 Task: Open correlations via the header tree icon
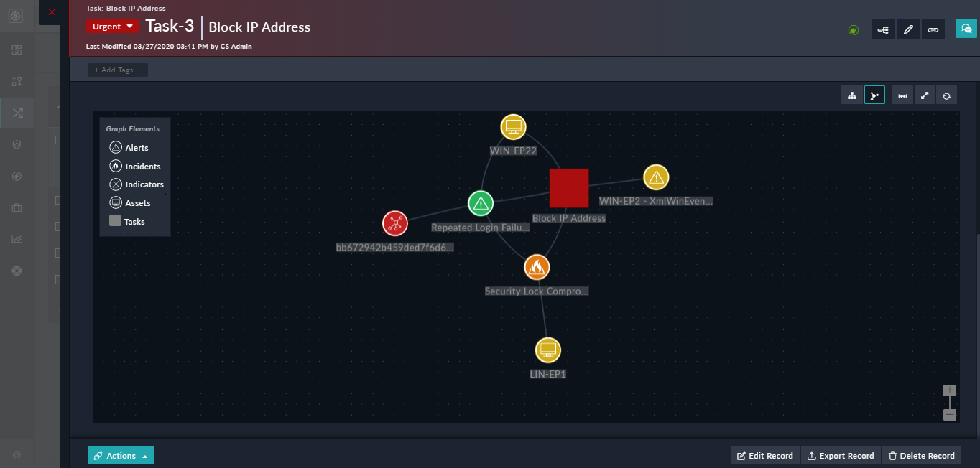[882, 29]
